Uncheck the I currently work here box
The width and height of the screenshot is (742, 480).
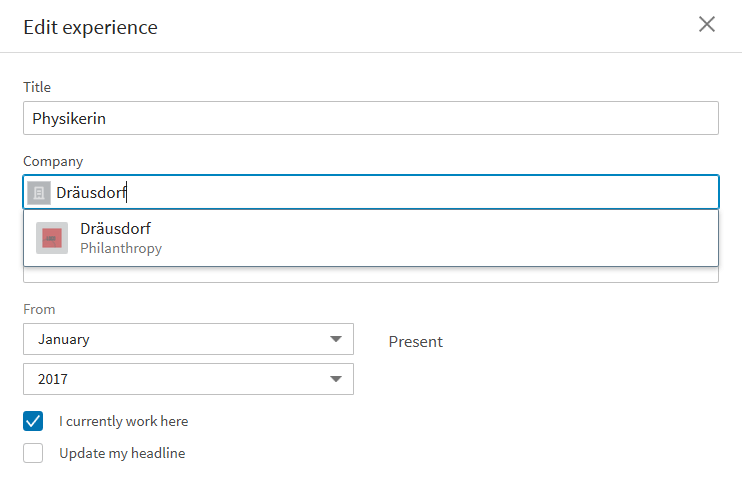[34, 421]
